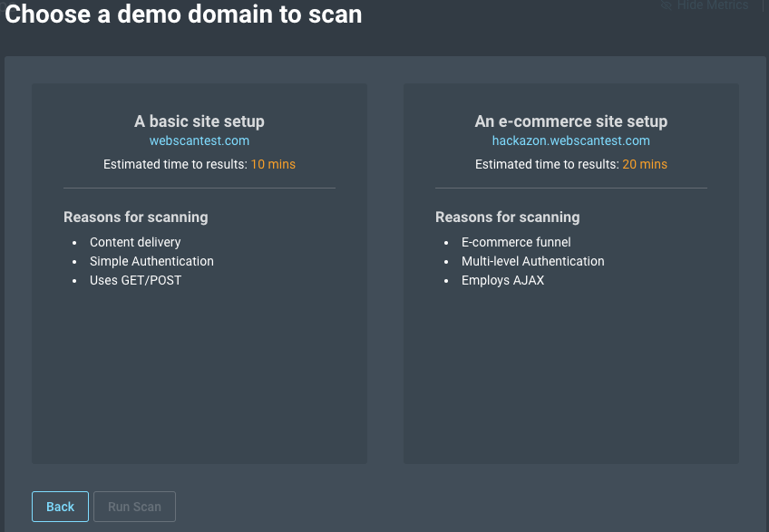Click 'Reasons for scanning' under basic site

click(136, 217)
